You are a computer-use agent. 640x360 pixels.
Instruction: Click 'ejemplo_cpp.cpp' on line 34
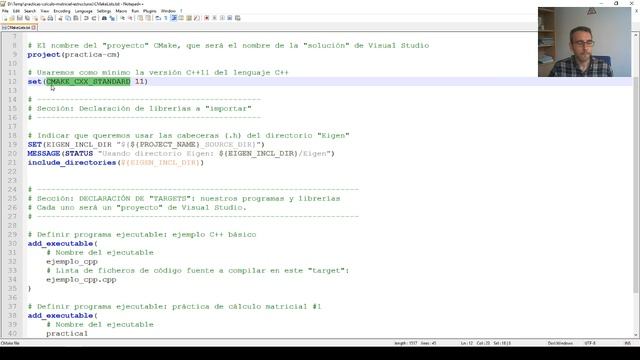(x=81, y=280)
